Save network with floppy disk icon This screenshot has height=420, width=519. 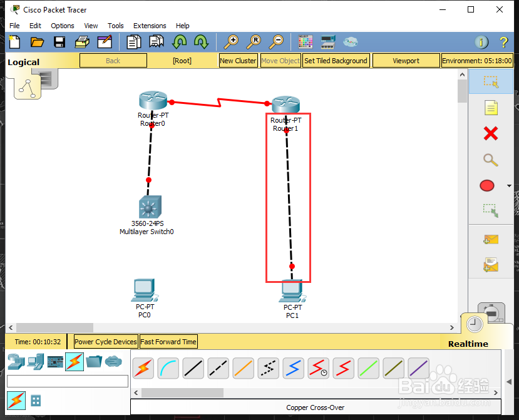(59, 42)
